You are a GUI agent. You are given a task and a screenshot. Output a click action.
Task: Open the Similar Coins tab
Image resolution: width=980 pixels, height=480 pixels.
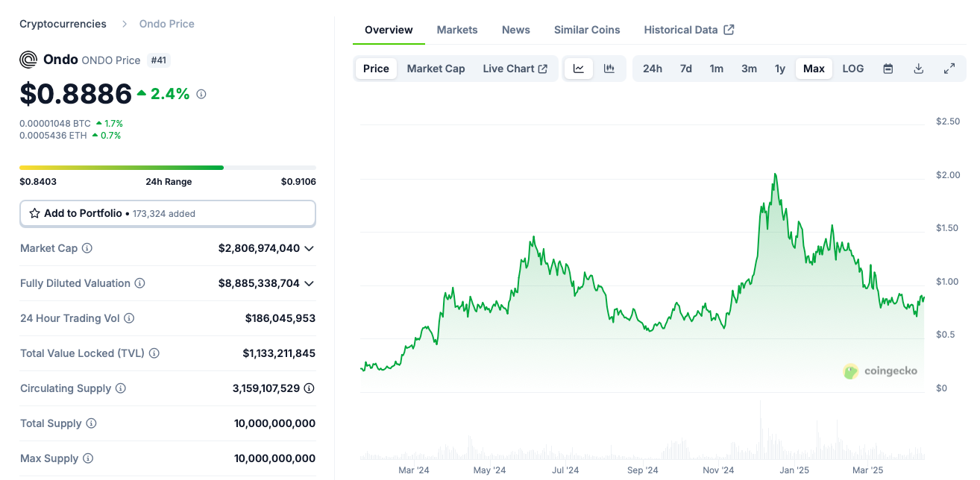[587, 30]
